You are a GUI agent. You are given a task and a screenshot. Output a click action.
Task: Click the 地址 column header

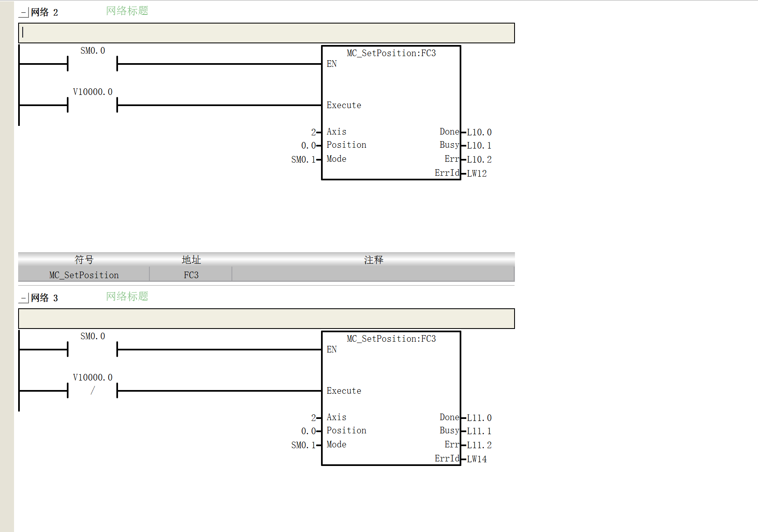(191, 260)
